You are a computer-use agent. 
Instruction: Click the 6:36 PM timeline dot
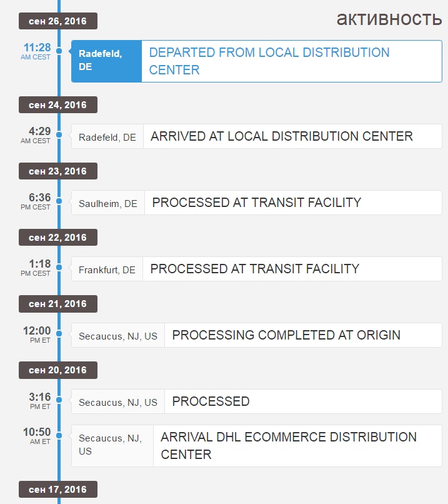click(59, 201)
